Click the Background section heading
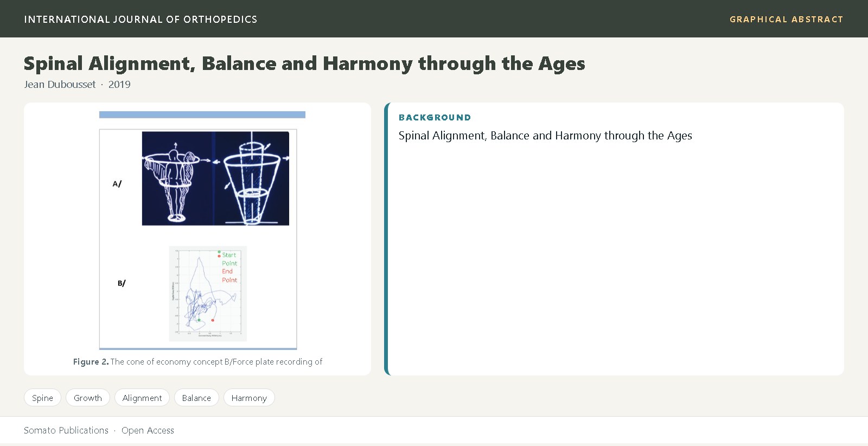This screenshot has width=868, height=446. pos(435,117)
